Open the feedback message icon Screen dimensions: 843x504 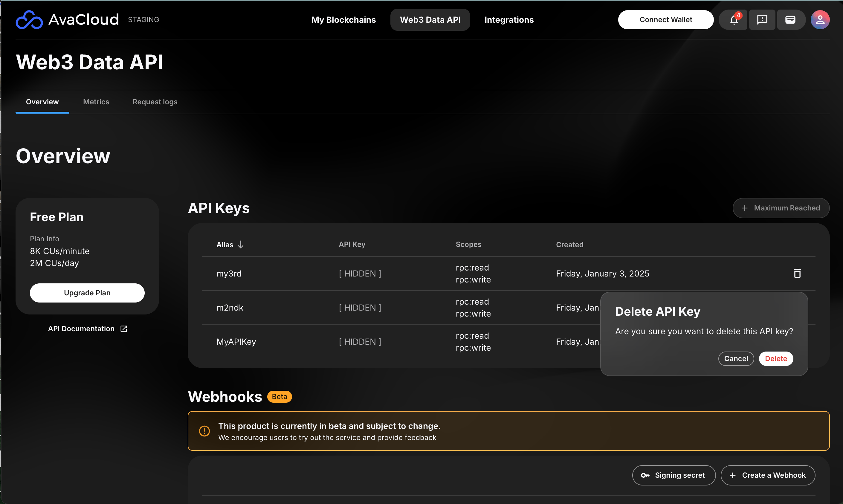(762, 20)
